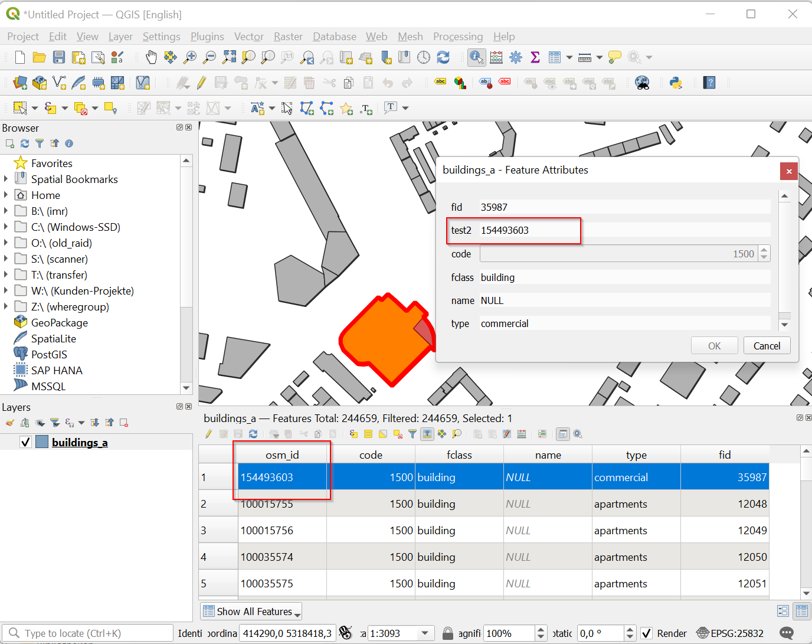Click Cancel in Feature Attributes dialog
Image resolution: width=812 pixels, height=644 pixels.
[767, 346]
